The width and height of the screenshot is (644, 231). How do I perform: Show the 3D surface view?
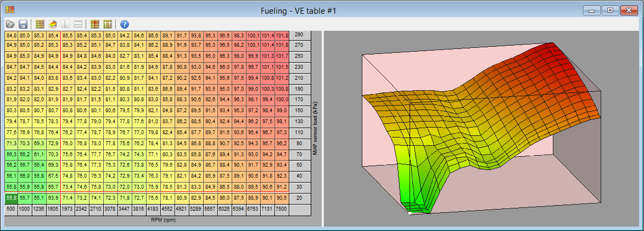[x=53, y=24]
